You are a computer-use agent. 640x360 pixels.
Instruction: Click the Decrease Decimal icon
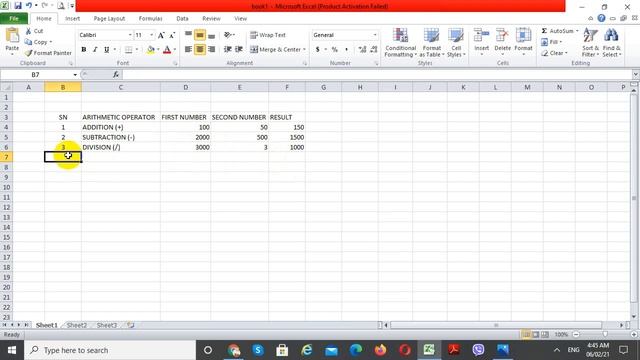coord(373,49)
